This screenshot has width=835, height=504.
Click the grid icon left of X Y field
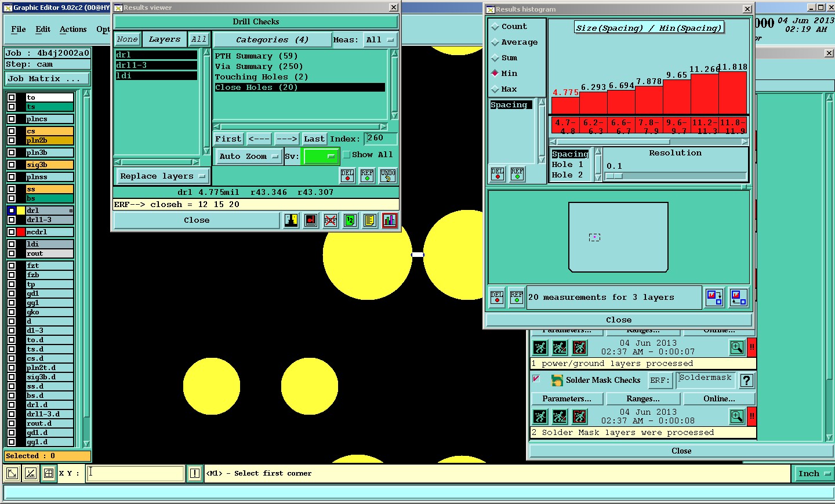click(x=49, y=473)
